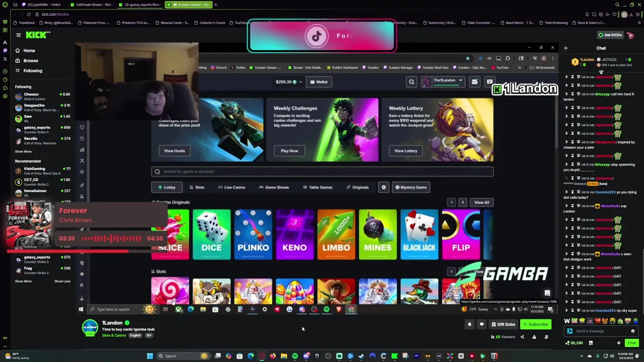
Task: Collapse list with Show Less
Action: pos(62,281)
